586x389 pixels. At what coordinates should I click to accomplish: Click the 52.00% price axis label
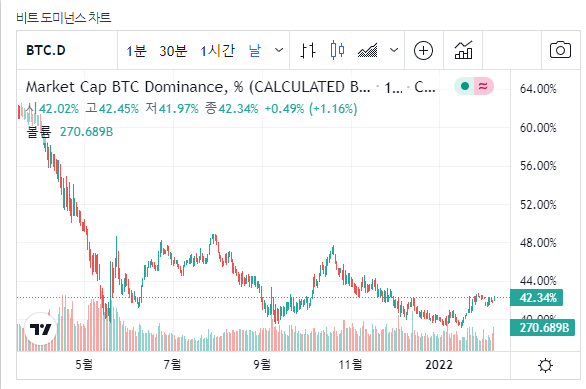[x=538, y=205]
